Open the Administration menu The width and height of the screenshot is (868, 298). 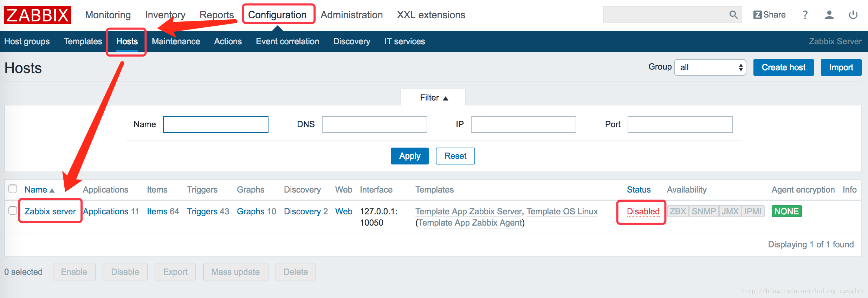click(351, 15)
